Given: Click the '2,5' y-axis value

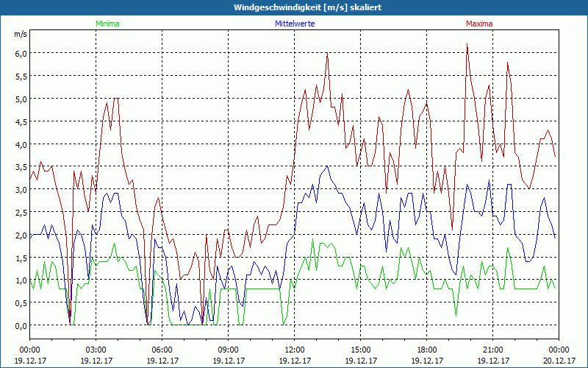Looking at the screenshot, I should [x=21, y=213].
